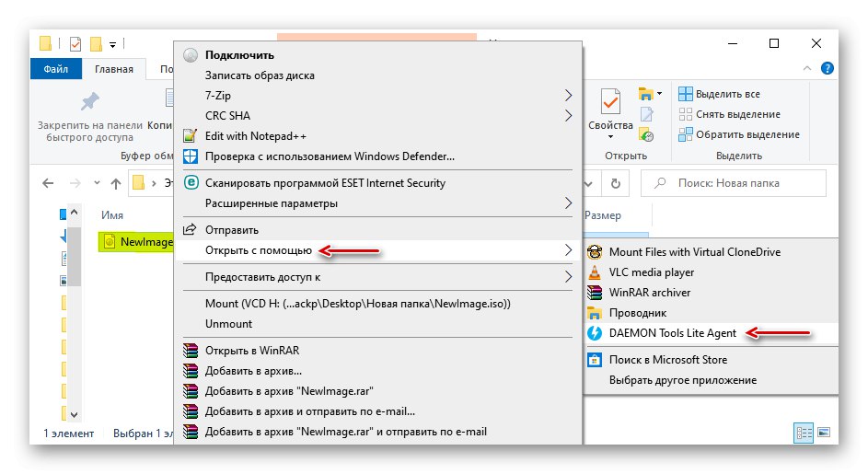
Task: Click the NewImage disc file icon
Action: point(110,242)
